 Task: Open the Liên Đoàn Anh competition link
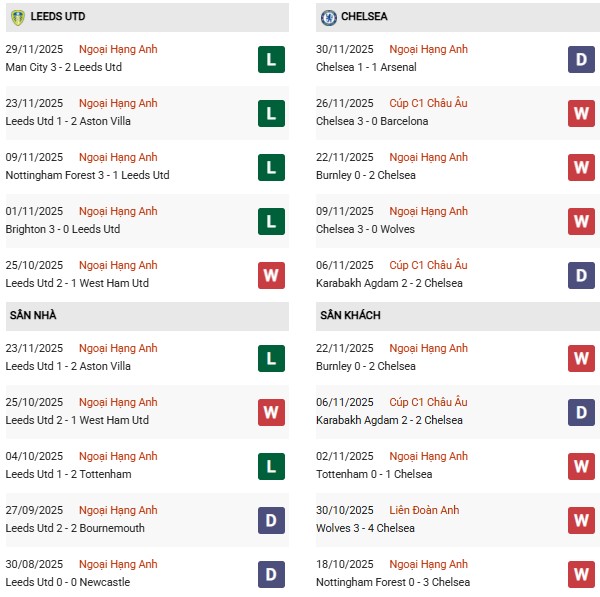point(424,510)
